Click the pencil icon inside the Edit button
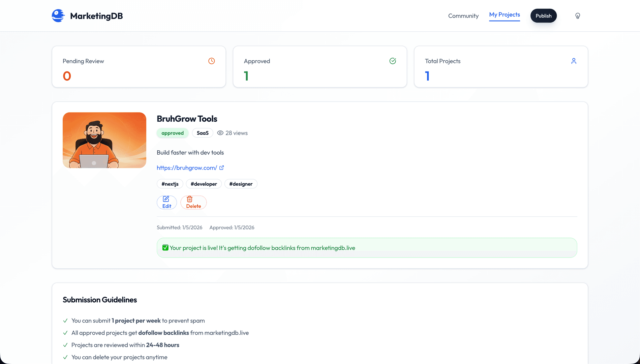 coord(166,199)
